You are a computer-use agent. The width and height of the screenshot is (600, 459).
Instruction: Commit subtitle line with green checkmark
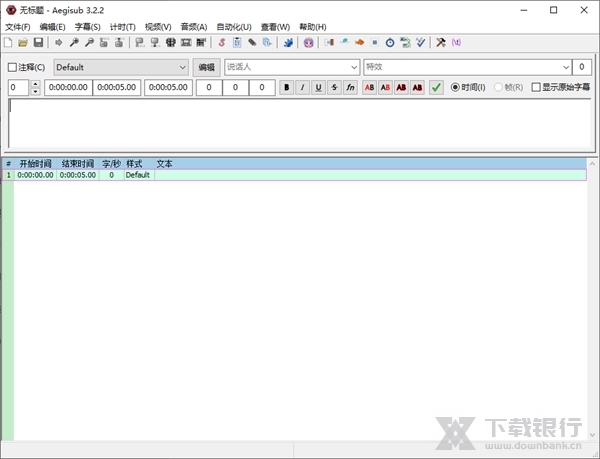point(436,88)
